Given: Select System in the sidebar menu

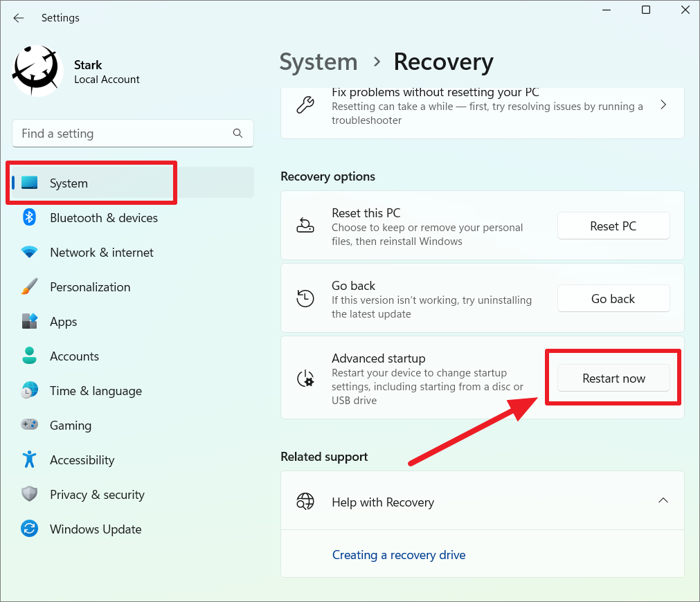Looking at the screenshot, I should point(69,183).
